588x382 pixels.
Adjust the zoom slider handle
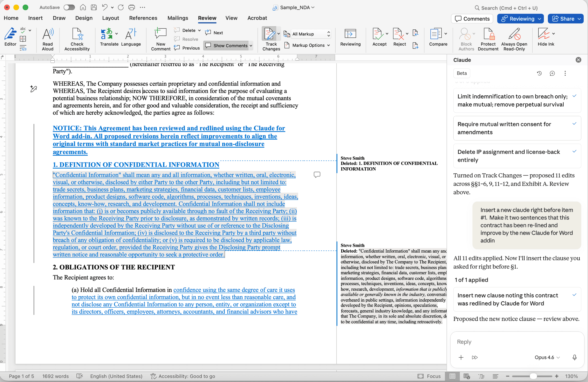533,376
